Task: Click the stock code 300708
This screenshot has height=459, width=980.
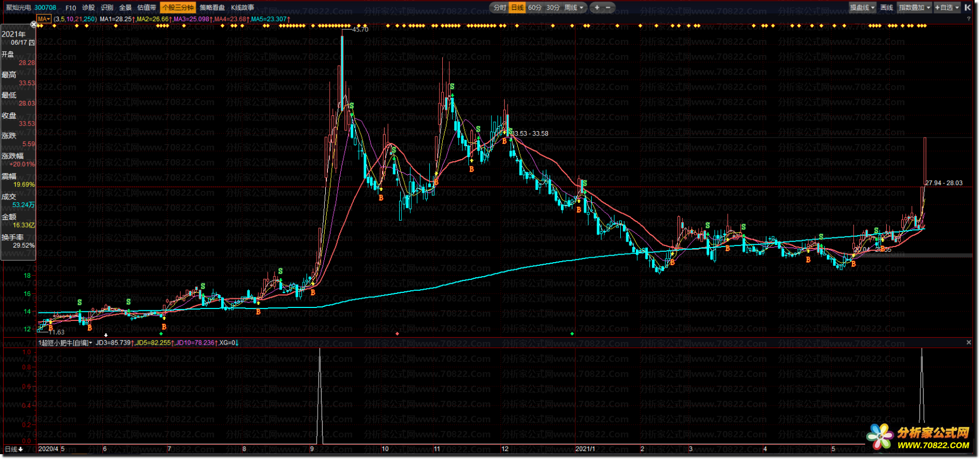Action: tap(45, 8)
